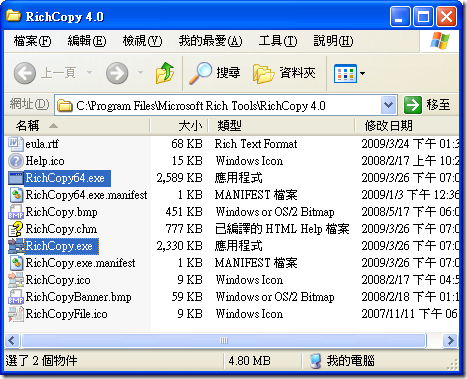Open Back button history dropdown arrow
This screenshot has height=379, width=467.
[89, 72]
